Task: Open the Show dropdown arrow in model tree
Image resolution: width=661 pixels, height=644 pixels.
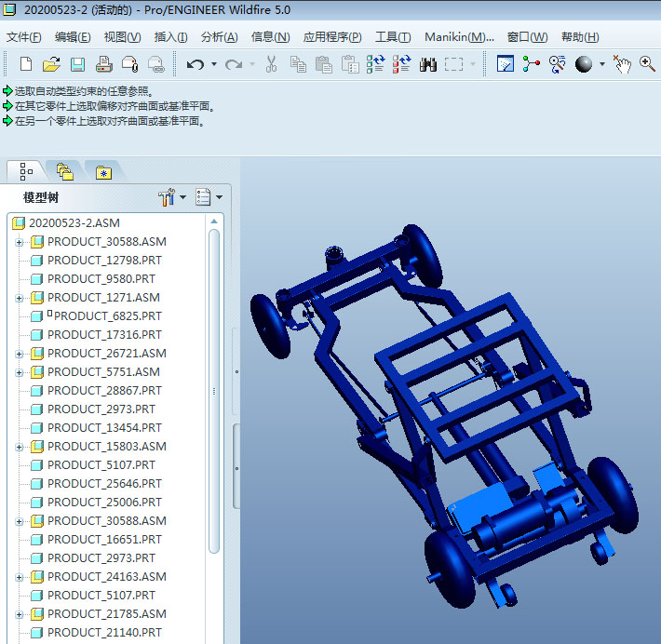Action: click(219, 197)
